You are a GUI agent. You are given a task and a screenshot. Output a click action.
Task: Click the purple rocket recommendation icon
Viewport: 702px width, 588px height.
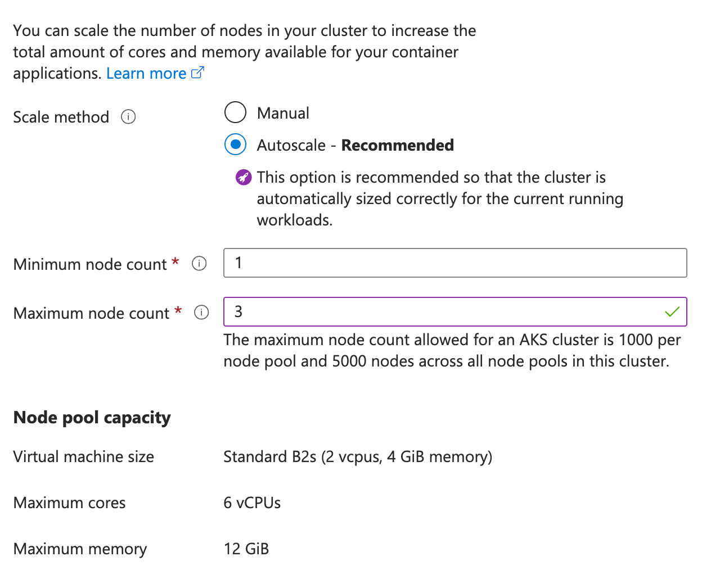pyautogui.click(x=243, y=177)
